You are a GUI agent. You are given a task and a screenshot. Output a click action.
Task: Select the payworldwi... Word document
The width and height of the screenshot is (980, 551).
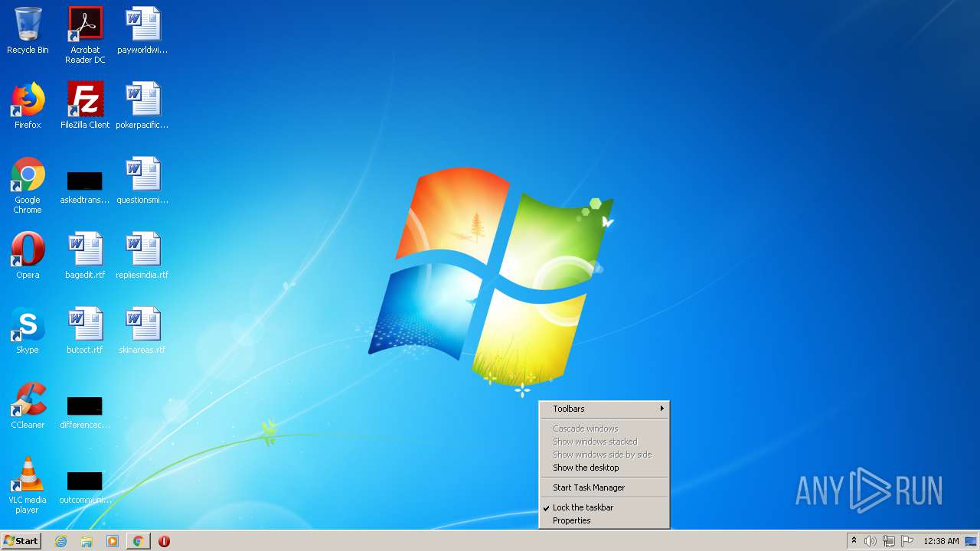click(142, 31)
